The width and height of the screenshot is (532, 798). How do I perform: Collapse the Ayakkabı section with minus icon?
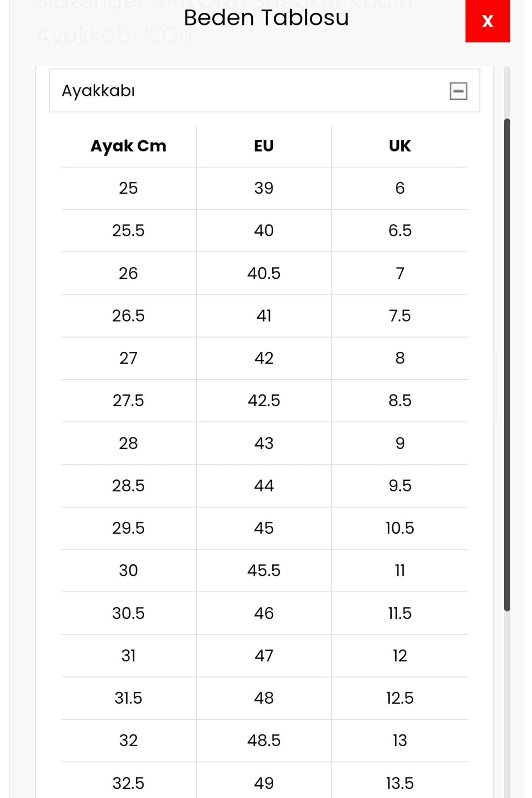coord(458,91)
